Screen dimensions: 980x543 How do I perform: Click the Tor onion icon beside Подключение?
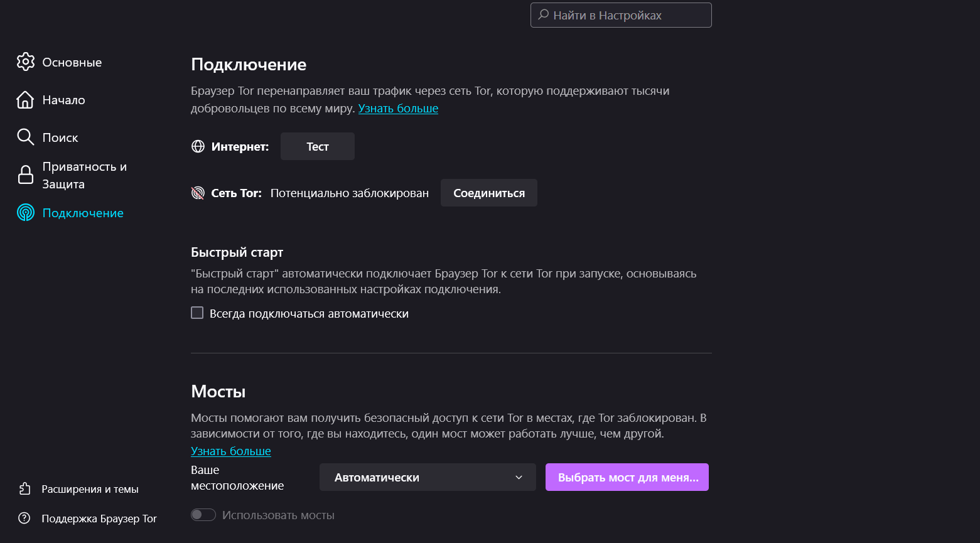click(x=25, y=213)
